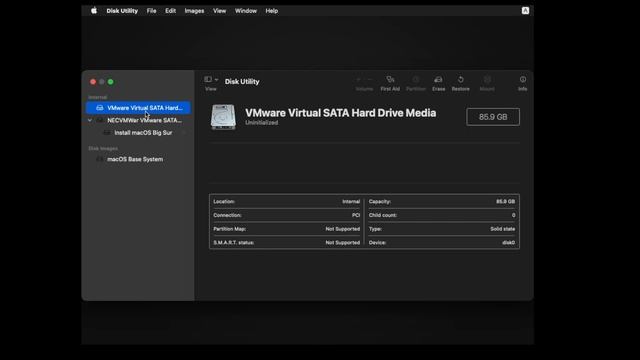Image resolution: width=640 pixels, height=360 pixels.
Task: Click the Restore toolbar icon
Action: (x=460, y=83)
